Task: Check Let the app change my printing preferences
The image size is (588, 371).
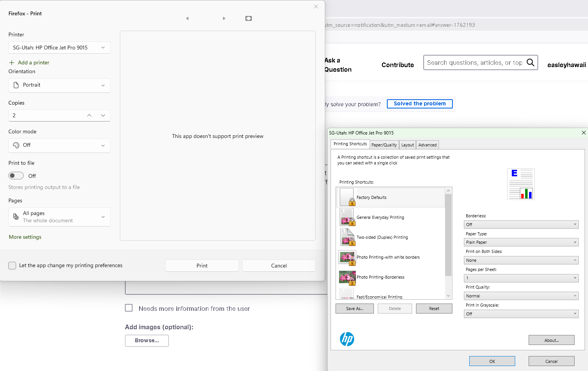Action: [12, 266]
